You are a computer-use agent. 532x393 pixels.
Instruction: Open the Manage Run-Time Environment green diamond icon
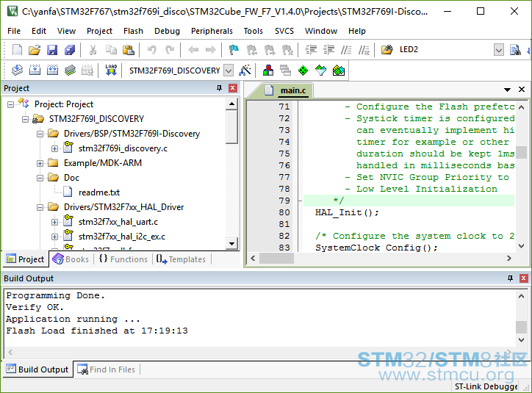pyautogui.click(x=303, y=71)
